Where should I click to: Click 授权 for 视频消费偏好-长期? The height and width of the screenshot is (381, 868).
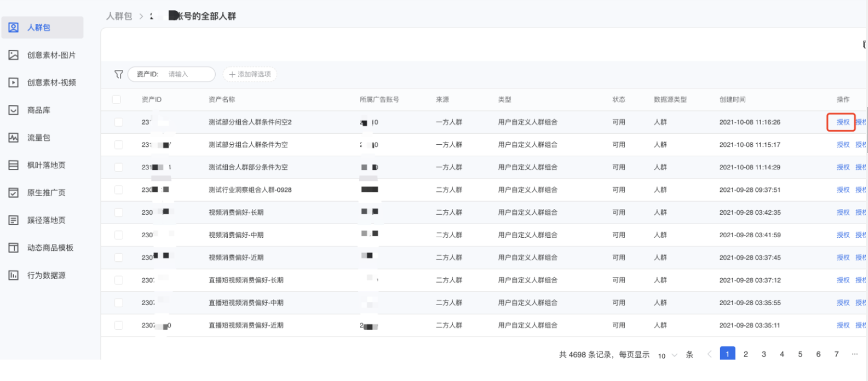point(843,212)
